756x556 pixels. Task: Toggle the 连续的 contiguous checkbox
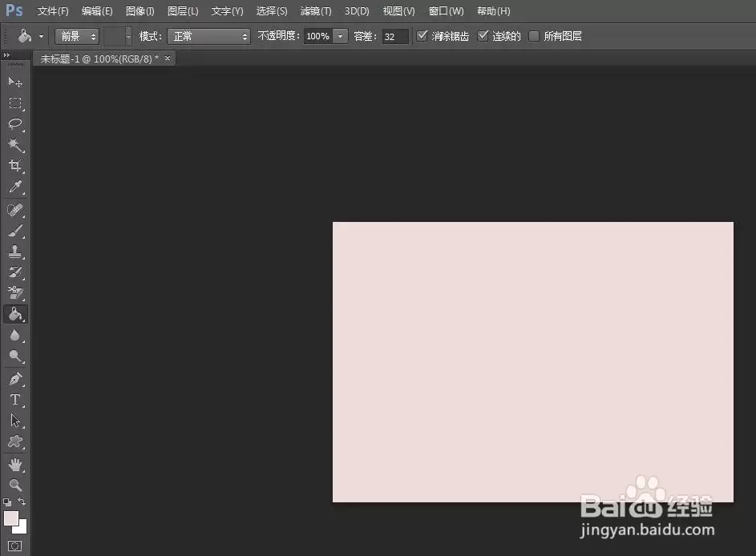(483, 36)
